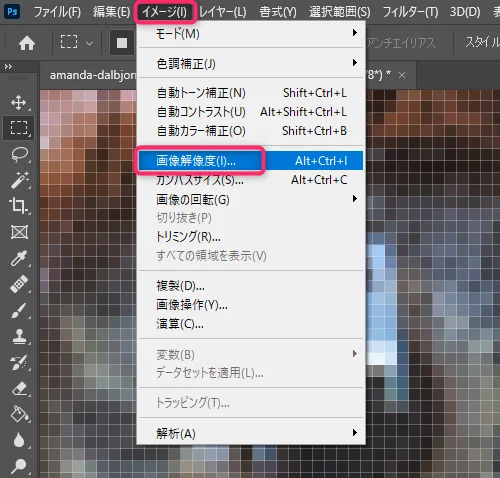Select the Lasso tool
The width and height of the screenshot is (500, 478).
point(19,154)
